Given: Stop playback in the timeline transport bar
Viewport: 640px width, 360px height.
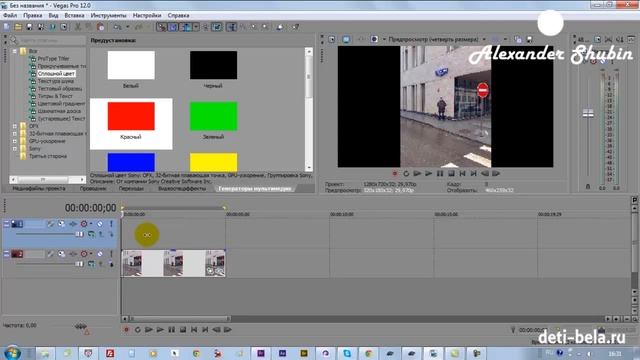Looking at the screenshot, I should click(183, 330).
